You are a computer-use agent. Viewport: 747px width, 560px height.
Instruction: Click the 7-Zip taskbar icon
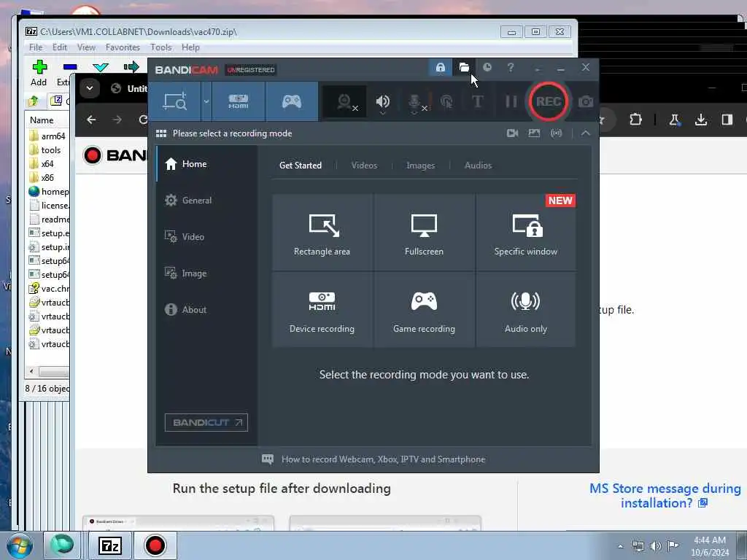(110, 545)
